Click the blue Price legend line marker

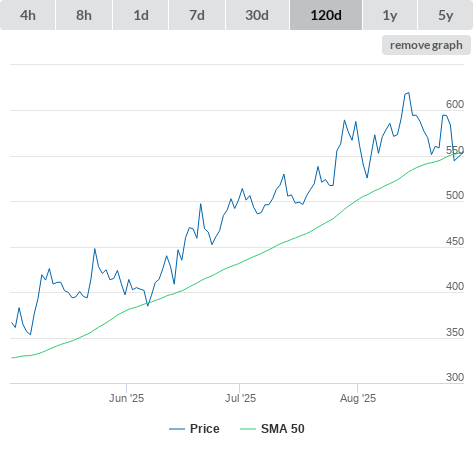(x=177, y=429)
